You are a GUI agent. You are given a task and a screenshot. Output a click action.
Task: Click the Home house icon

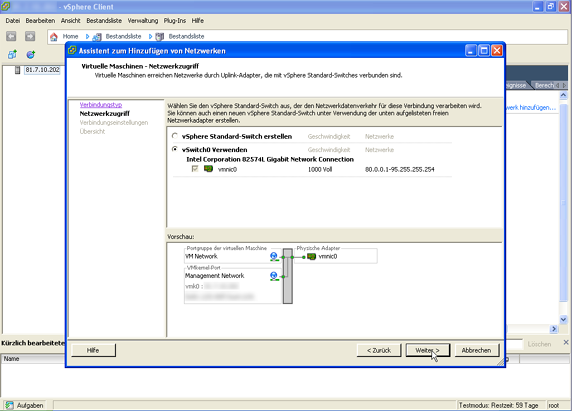coord(54,36)
